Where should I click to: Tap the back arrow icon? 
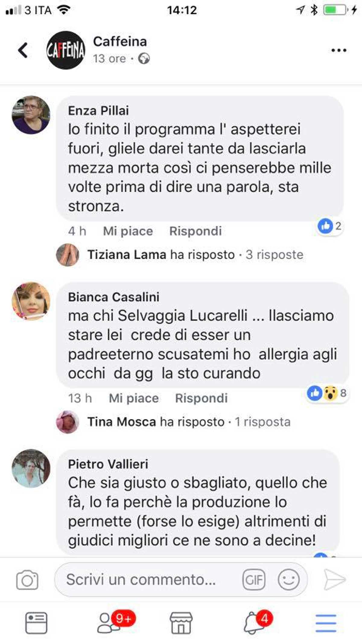coord(23,50)
